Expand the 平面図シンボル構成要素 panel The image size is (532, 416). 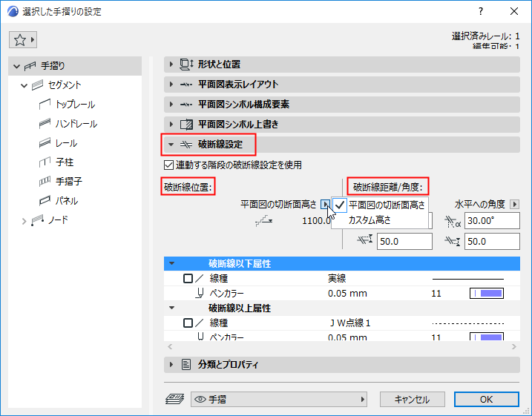pyautogui.click(x=171, y=104)
